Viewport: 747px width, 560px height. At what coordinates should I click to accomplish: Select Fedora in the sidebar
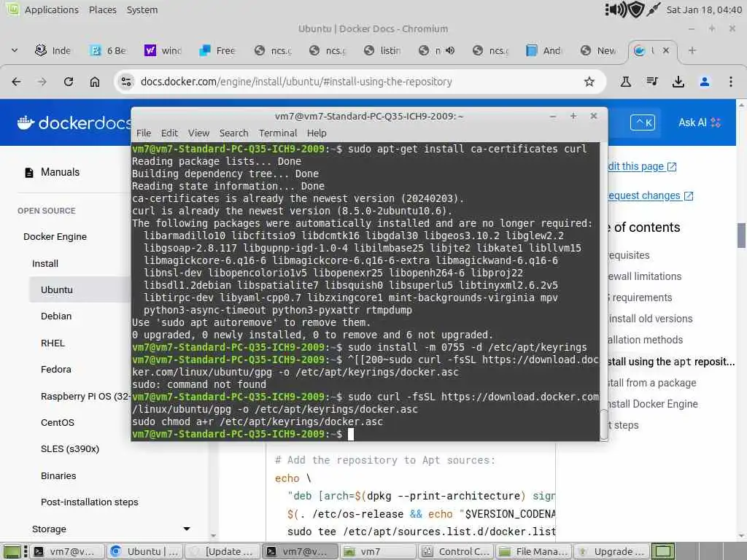pos(55,370)
